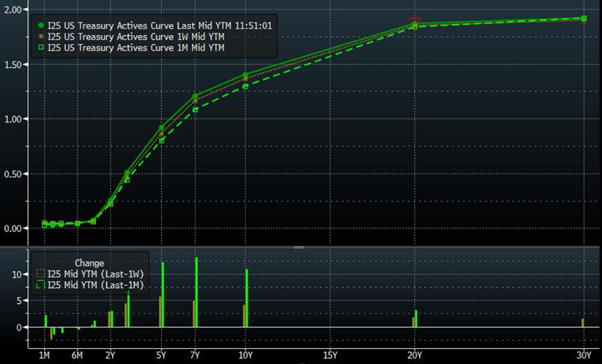Click the green box icon beside Last-1M
The image size is (602, 364).
coord(40,285)
